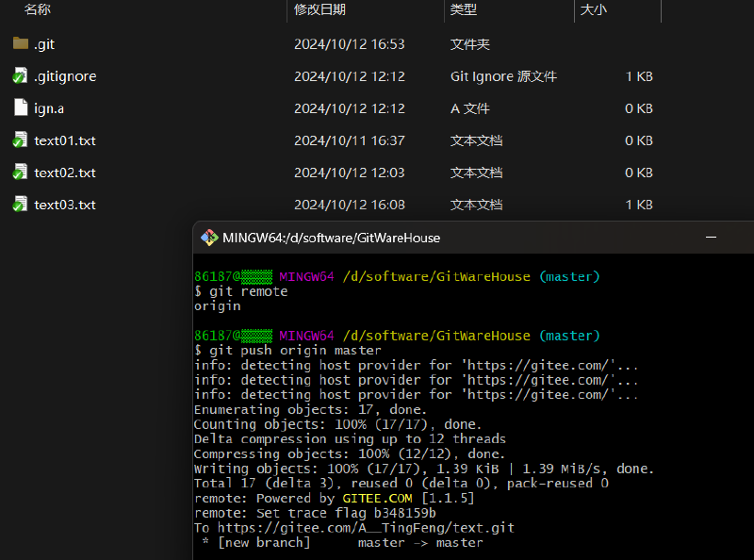Click the '[new branch]' output text
This screenshot has height=560, width=754.
(264, 543)
